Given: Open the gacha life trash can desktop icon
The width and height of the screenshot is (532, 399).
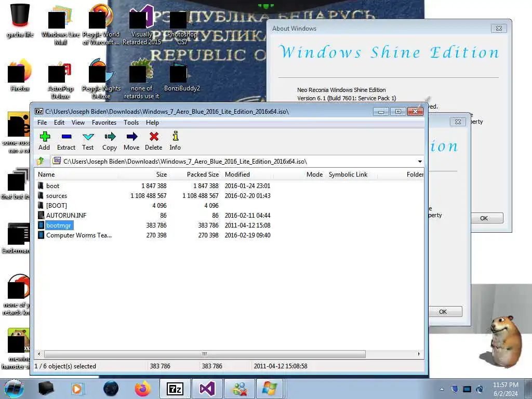Looking at the screenshot, I should (20, 20).
